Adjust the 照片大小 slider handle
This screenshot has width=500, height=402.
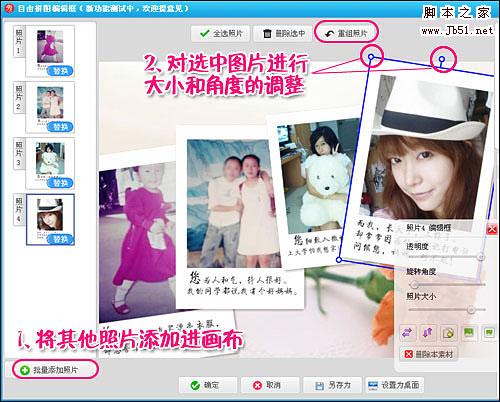471,309
